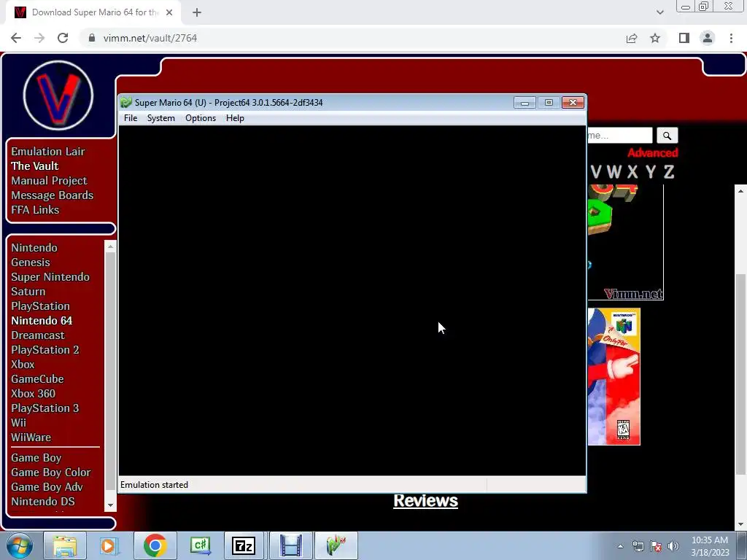Open FFA Links link
This screenshot has width=747, height=560.
(x=35, y=210)
